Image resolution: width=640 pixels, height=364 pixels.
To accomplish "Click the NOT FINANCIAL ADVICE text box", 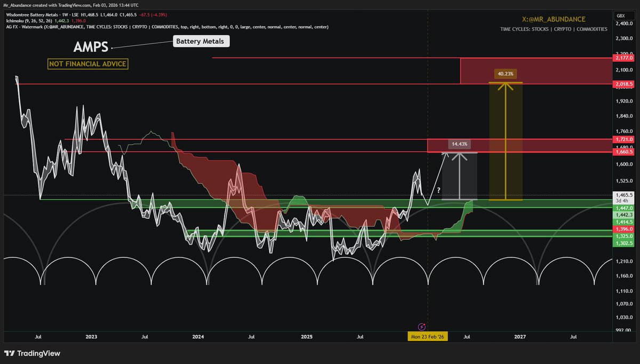I will point(88,64).
